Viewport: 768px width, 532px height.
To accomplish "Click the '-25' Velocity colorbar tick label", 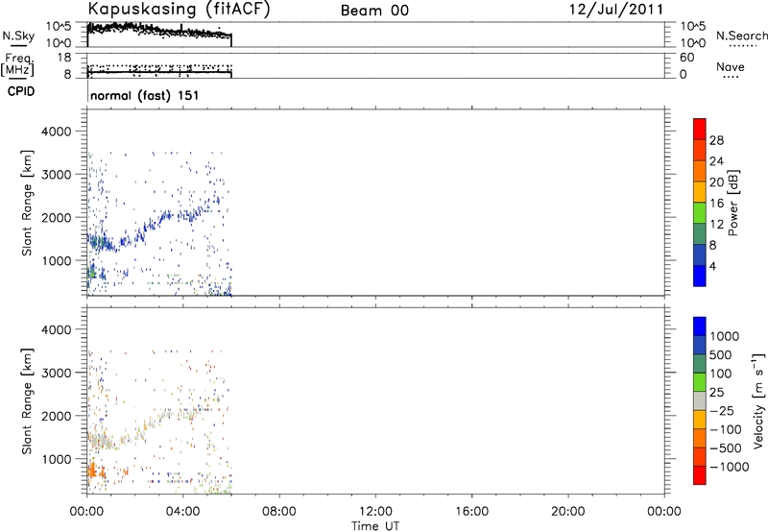I will coord(722,411).
